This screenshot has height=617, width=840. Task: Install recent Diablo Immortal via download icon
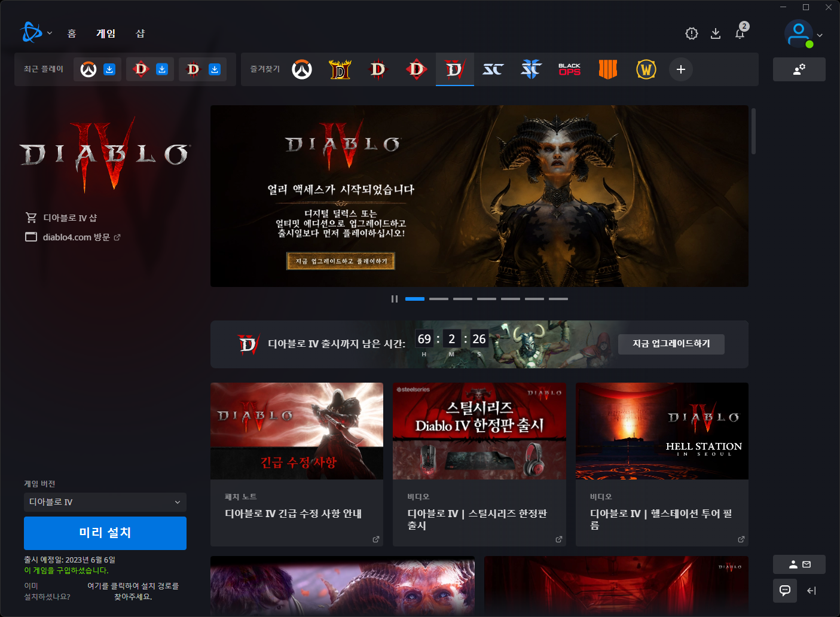point(162,69)
